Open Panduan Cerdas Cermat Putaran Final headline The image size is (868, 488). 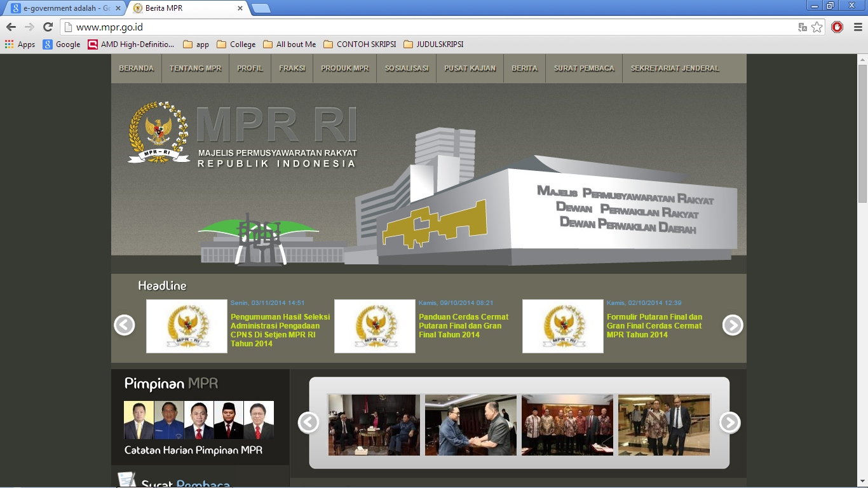(x=464, y=325)
